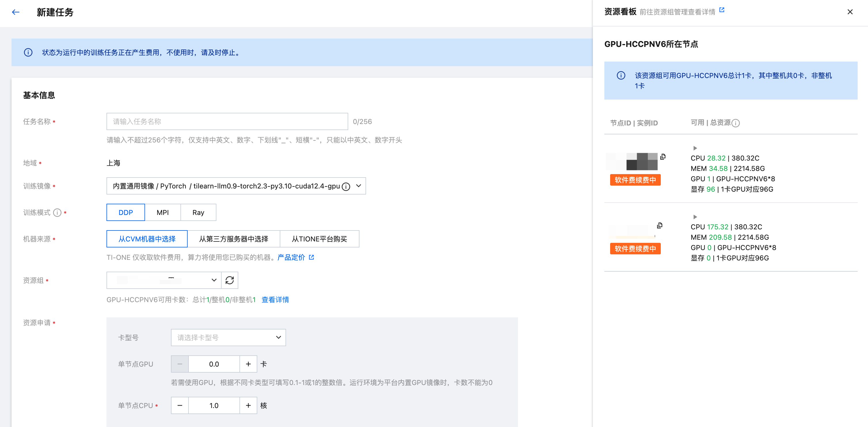This screenshot has height=427, width=868.
Task: Click info icon inside training image field
Action: click(346, 186)
